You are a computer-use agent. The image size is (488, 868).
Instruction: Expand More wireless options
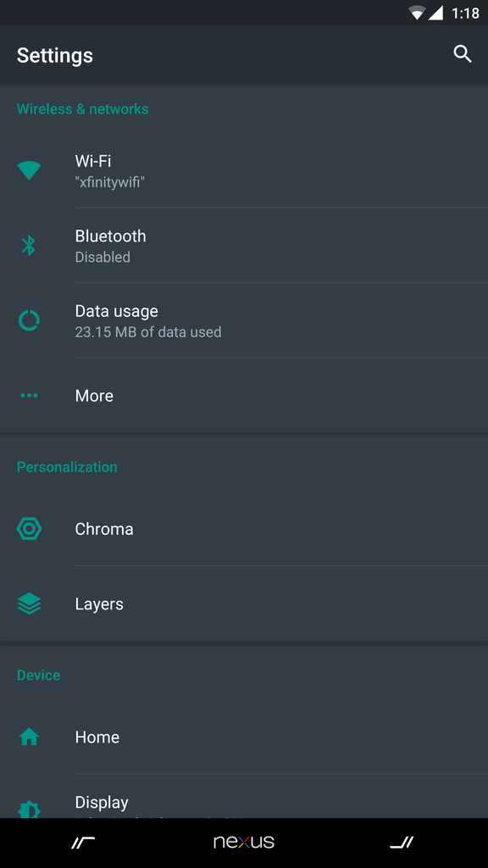244,395
